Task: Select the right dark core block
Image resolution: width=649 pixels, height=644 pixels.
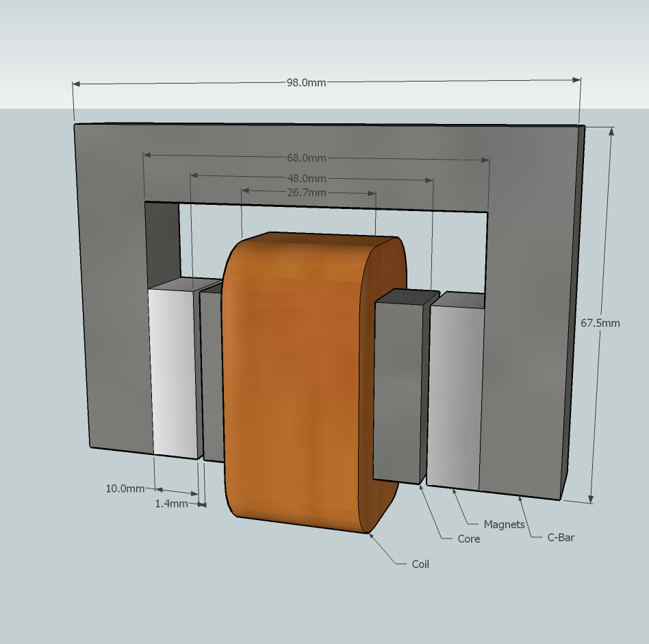Action: point(399,387)
